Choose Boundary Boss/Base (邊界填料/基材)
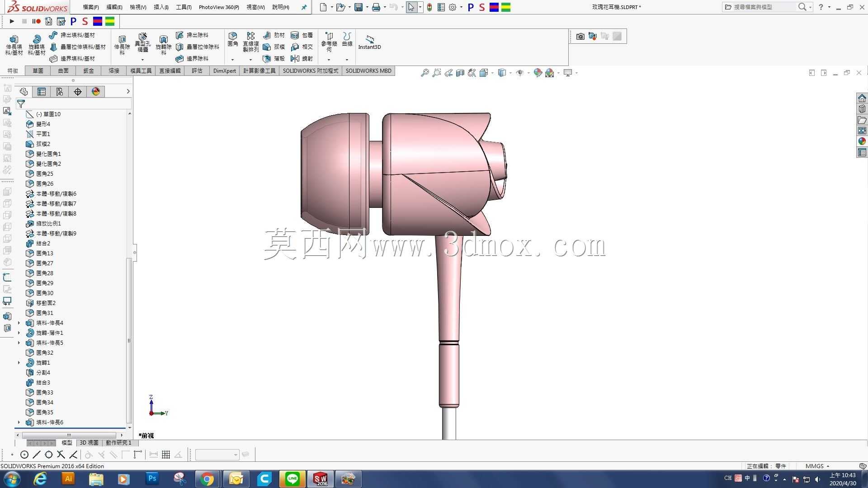868x488 pixels. tap(72, 58)
